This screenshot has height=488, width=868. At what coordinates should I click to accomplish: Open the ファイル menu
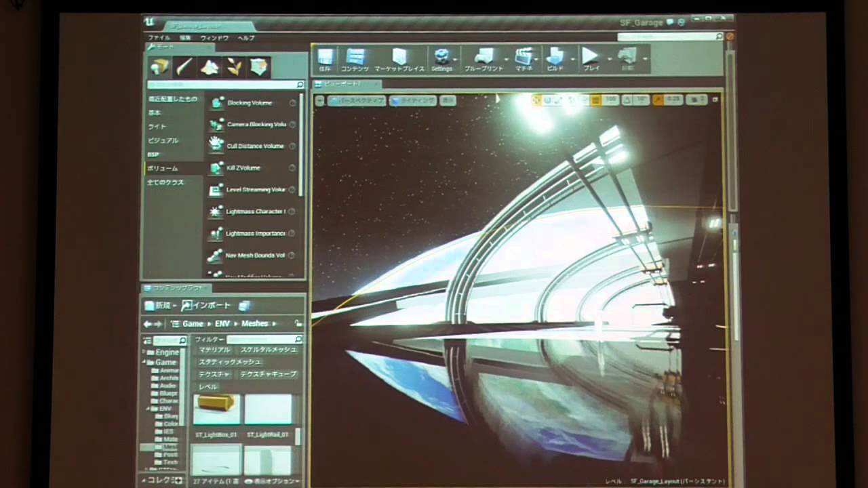(x=159, y=38)
